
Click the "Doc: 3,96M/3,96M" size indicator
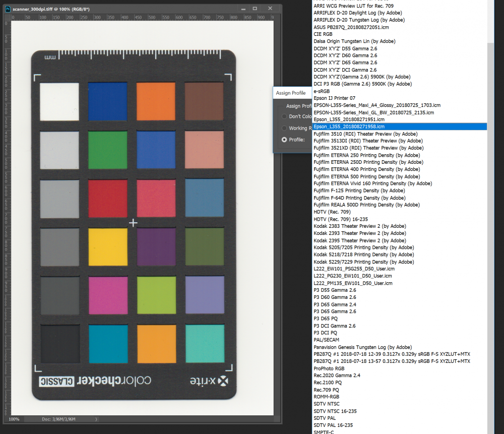pos(58,419)
